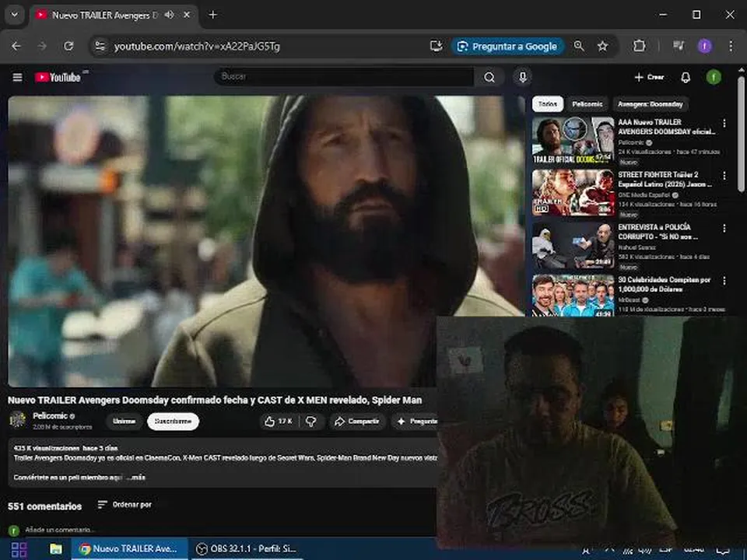Screen dimensions: 747x560
Task: View site information icon in address bar
Action: (100, 46)
